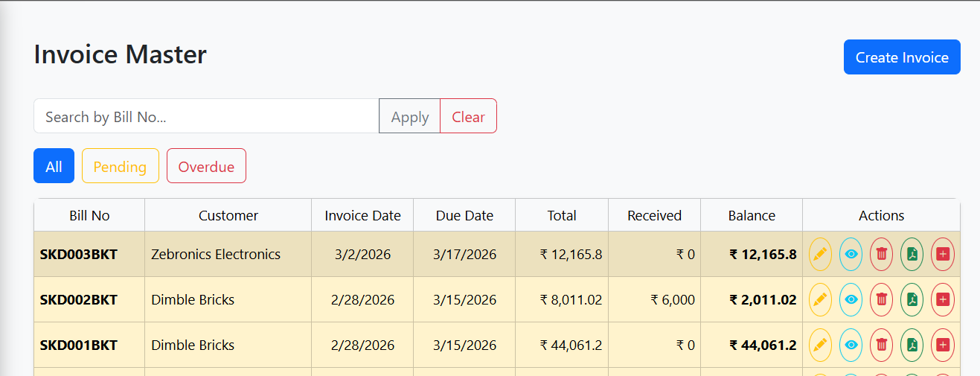Select received amount ₹ 6,000

655,299
